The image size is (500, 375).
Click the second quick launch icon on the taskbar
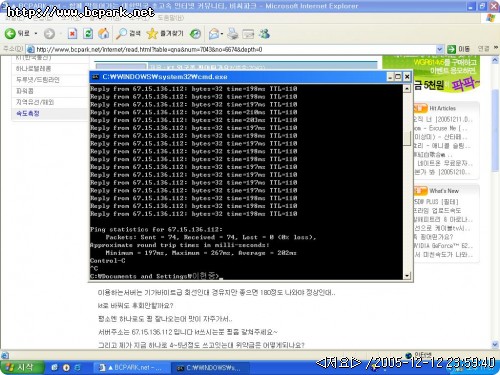[66, 368]
